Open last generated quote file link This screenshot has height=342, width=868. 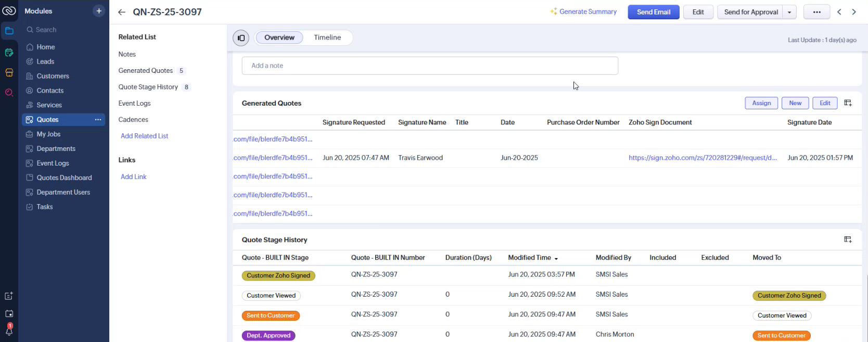pos(273,213)
